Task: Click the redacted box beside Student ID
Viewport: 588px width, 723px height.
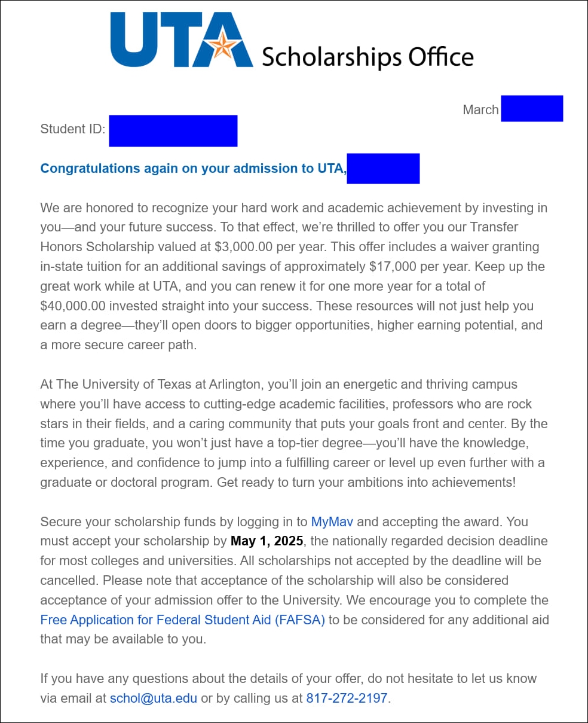Action: point(173,131)
